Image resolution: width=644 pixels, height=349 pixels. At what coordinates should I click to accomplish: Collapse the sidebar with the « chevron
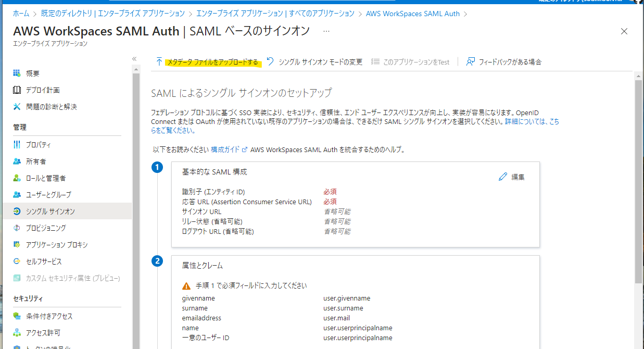tap(134, 59)
